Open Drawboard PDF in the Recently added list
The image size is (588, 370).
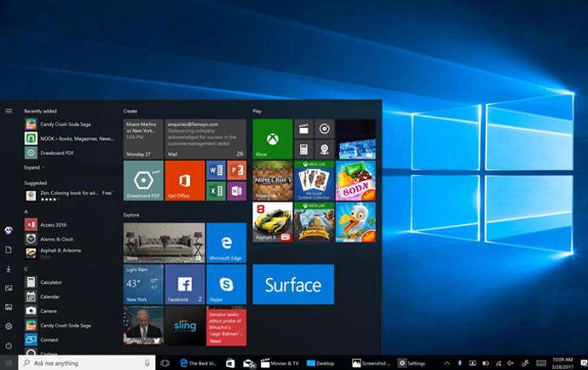[70, 153]
